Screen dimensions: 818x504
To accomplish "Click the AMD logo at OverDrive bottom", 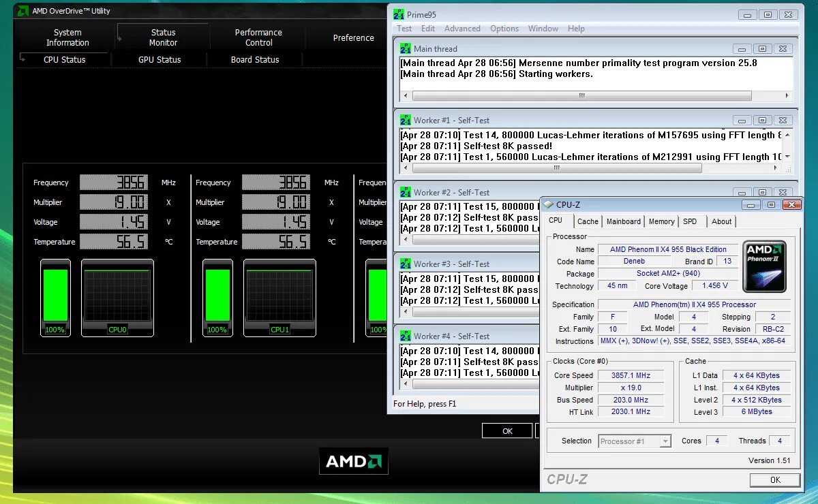I will pos(354,461).
